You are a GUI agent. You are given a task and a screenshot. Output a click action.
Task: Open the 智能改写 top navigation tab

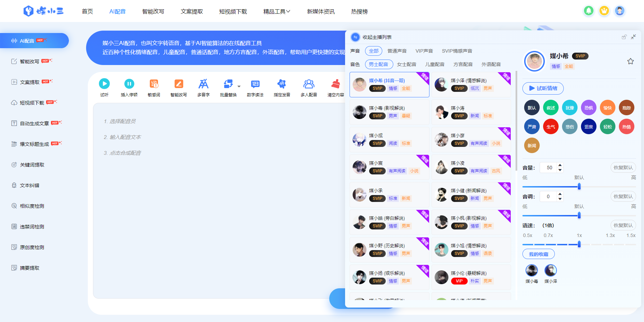tap(153, 12)
